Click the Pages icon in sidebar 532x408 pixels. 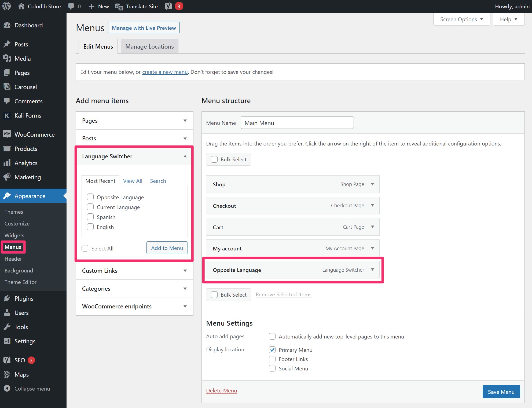click(x=7, y=73)
